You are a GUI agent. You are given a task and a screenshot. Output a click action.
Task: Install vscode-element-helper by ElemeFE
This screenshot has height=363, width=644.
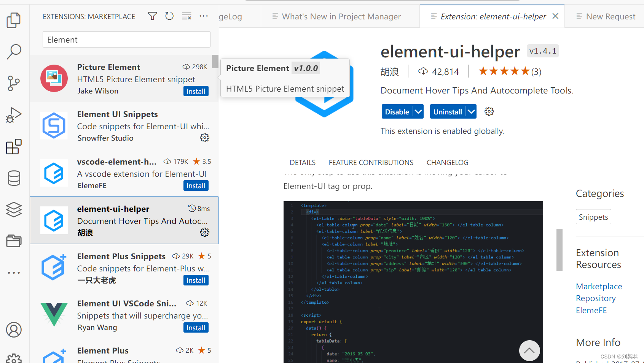196,185
